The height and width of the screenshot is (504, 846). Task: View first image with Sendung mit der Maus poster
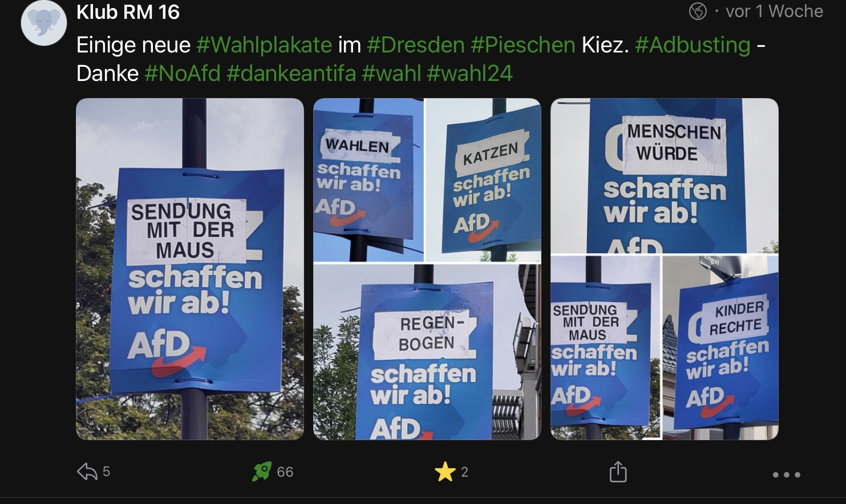(190, 269)
